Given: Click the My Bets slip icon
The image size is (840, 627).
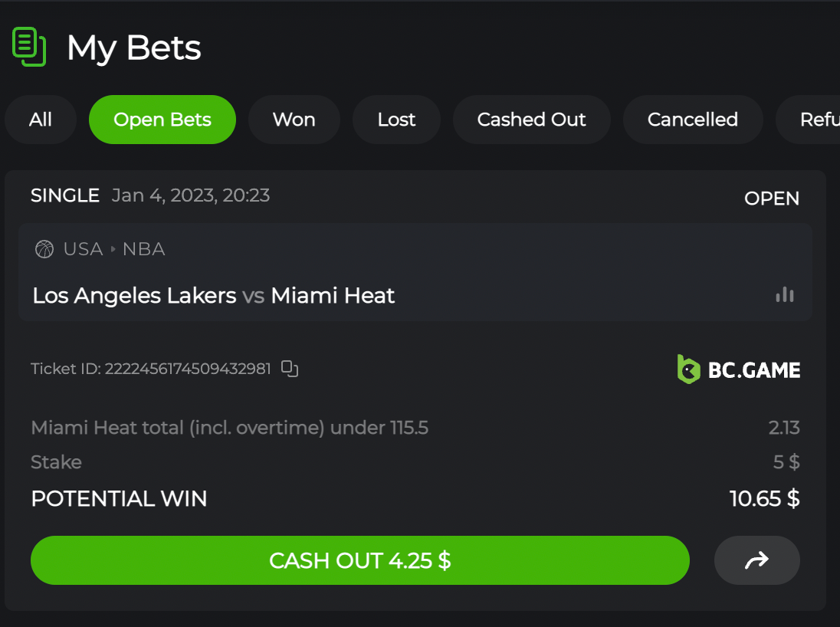Looking at the screenshot, I should 29,46.
